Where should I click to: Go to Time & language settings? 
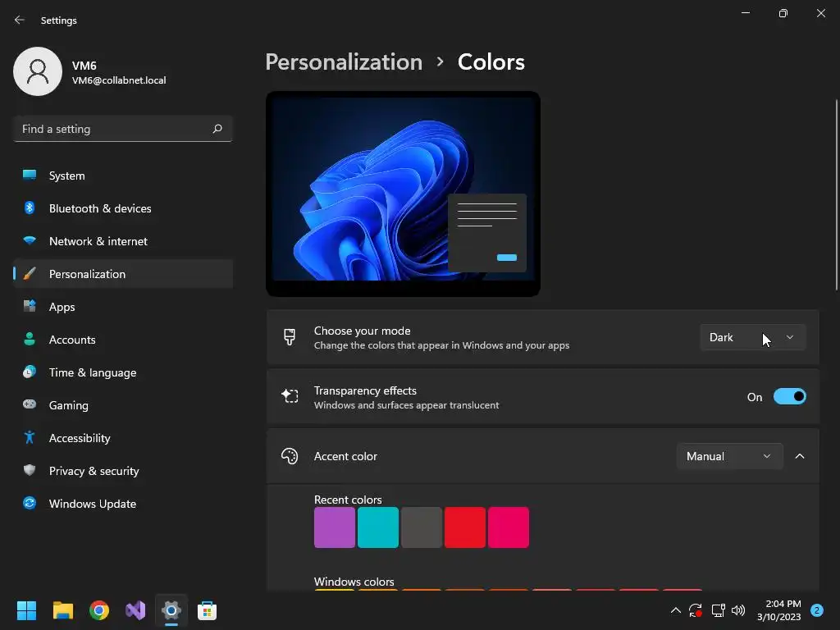123,372
